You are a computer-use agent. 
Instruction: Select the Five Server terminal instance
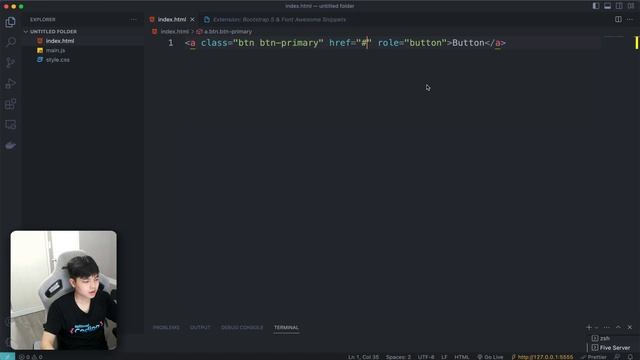(611, 348)
